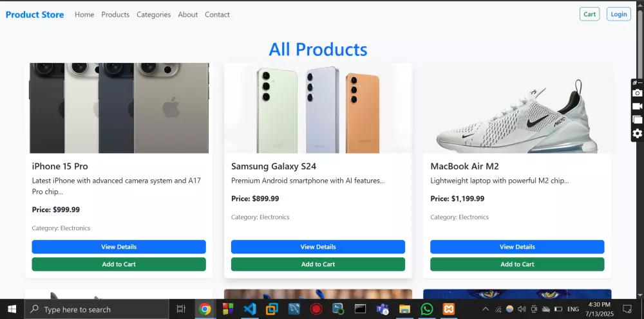Click the Windows taskbar search box
Viewport: 644px width, 319px height.
click(x=97, y=309)
